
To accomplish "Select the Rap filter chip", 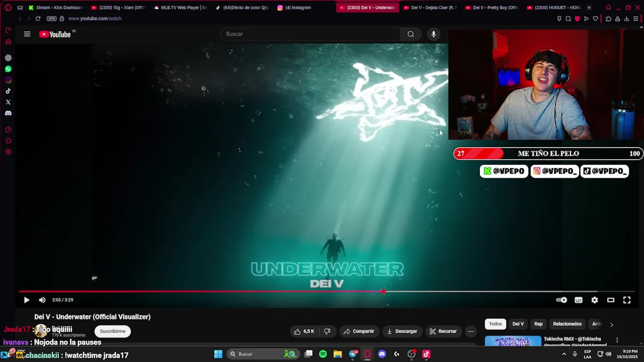I will click(538, 324).
